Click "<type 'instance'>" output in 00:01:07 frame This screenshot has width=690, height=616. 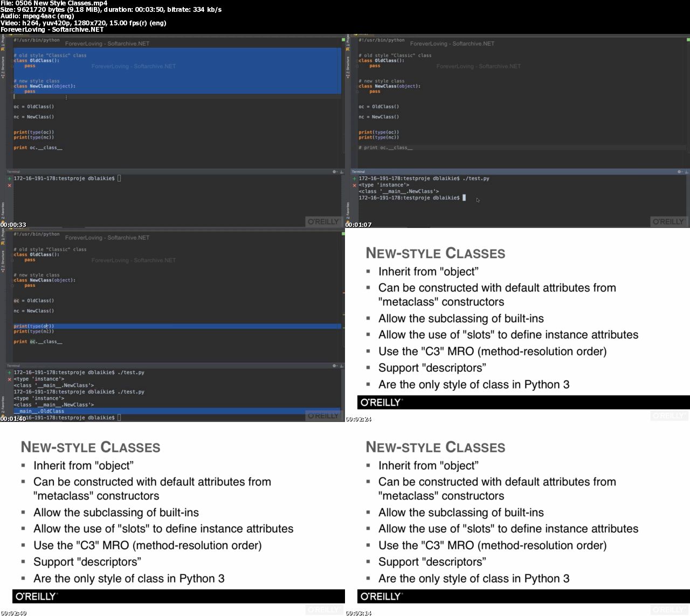tap(384, 185)
